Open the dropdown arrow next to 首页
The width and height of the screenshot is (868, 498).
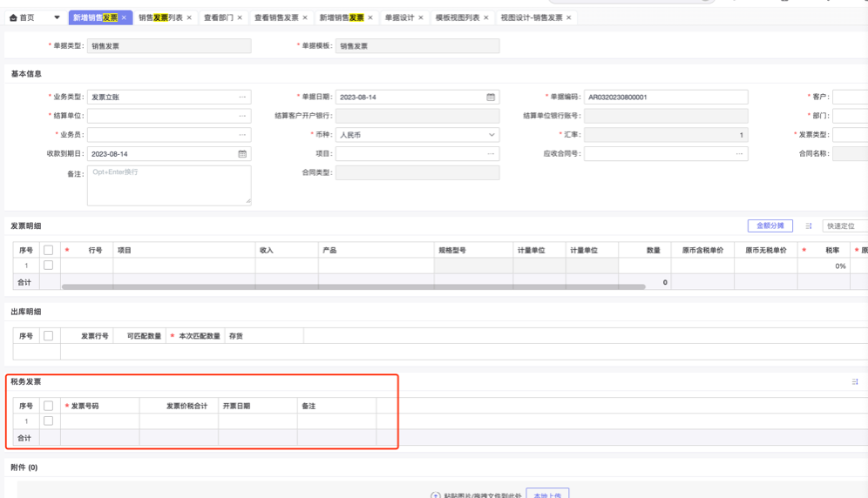[x=58, y=17]
